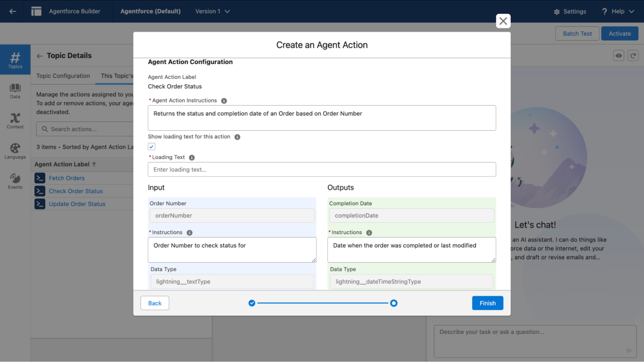Click the orderNumber field
This screenshot has width=644, height=362.
click(x=232, y=215)
